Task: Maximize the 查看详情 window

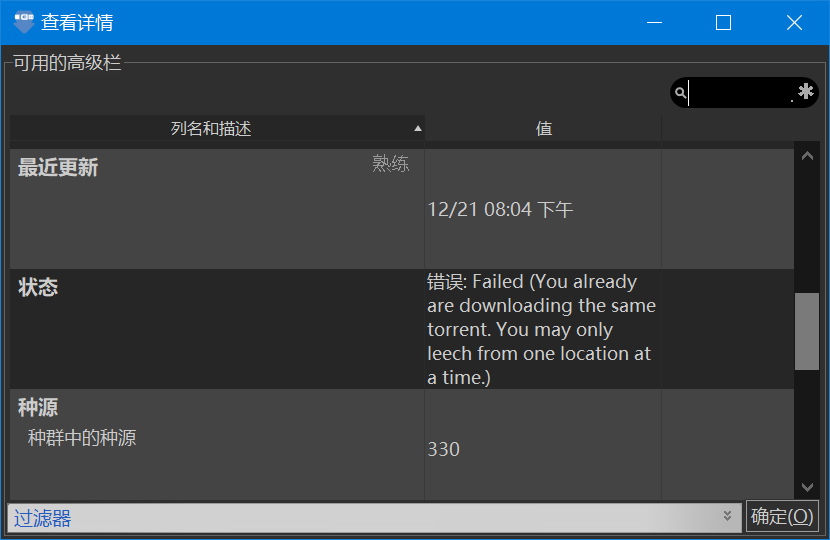Action: [x=723, y=22]
